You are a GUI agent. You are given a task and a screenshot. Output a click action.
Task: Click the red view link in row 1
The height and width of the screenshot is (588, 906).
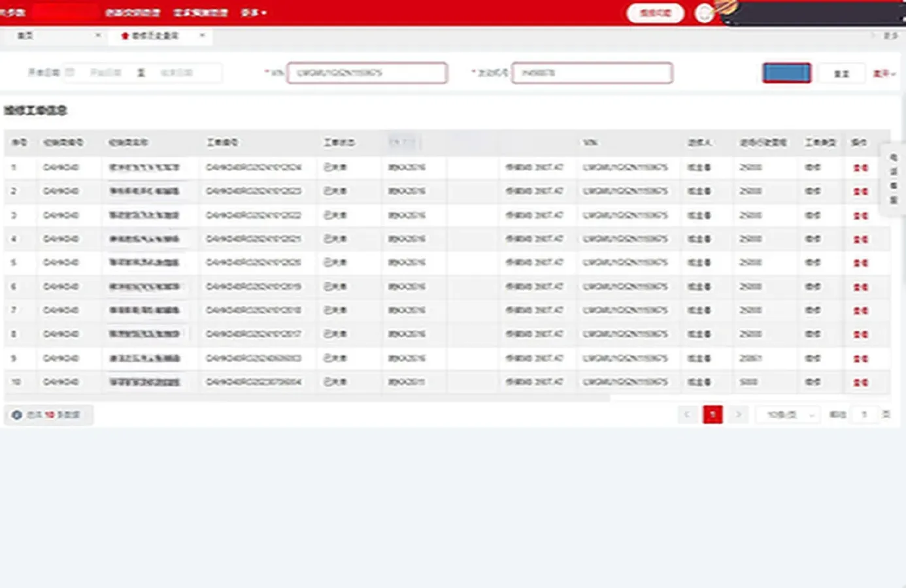pyautogui.click(x=861, y=168)
